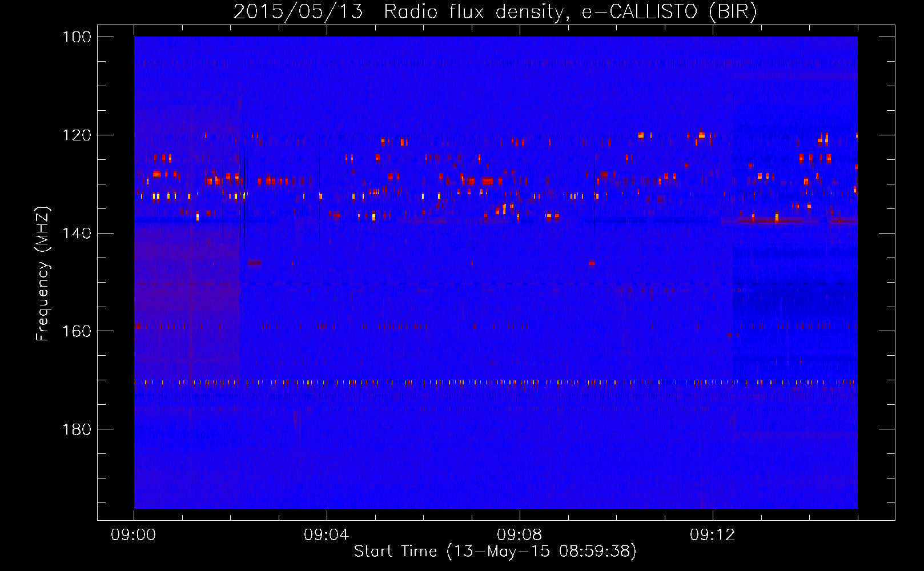Image resolution: width=924 pixels, height=571 pixels.
Task: Click the 09:04 time tick label
Action: click(327, 535)
